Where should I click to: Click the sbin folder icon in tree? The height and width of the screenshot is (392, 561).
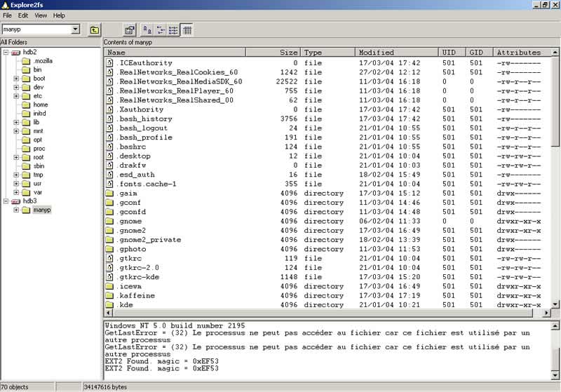pyautogui.click(x=26, y=166)
